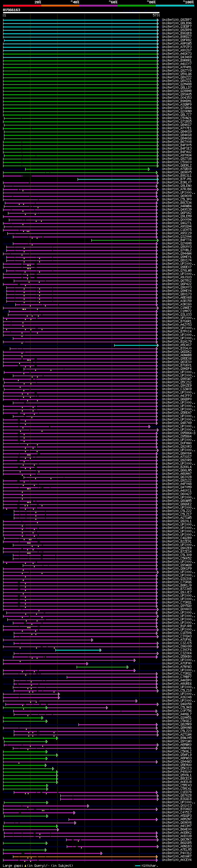This screenshot has width=197, height=868.
Task: Select label UniRef100_A9THU4
Action: [x=177, y=155]
